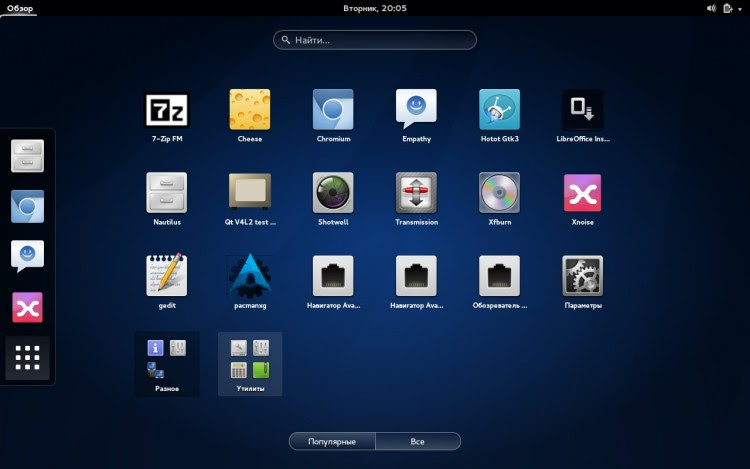Image resolution: width=750 pixels, height=469 pixels.
Task: Switch to the Популярные tab
Action: 332,441
